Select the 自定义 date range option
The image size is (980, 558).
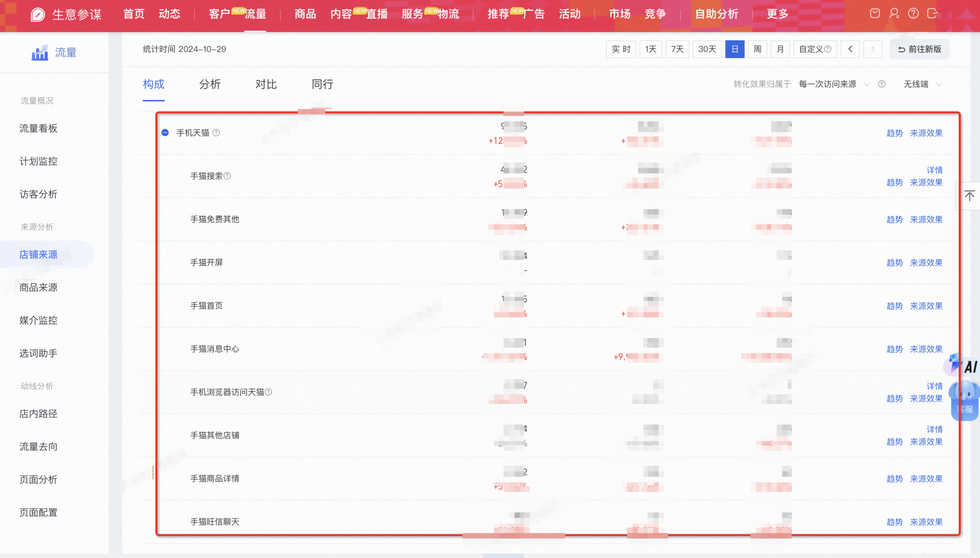(x=815, y=49)
